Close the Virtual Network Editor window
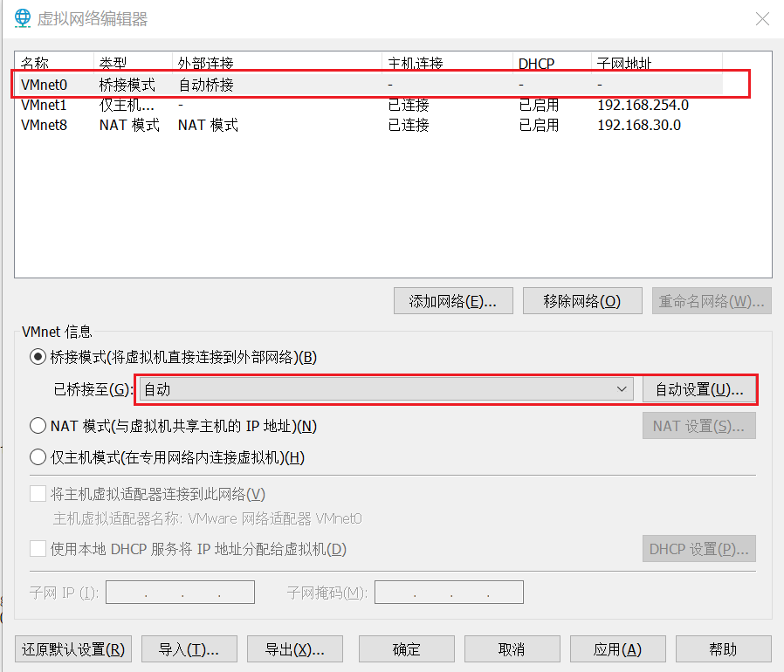 pos(762,19)
